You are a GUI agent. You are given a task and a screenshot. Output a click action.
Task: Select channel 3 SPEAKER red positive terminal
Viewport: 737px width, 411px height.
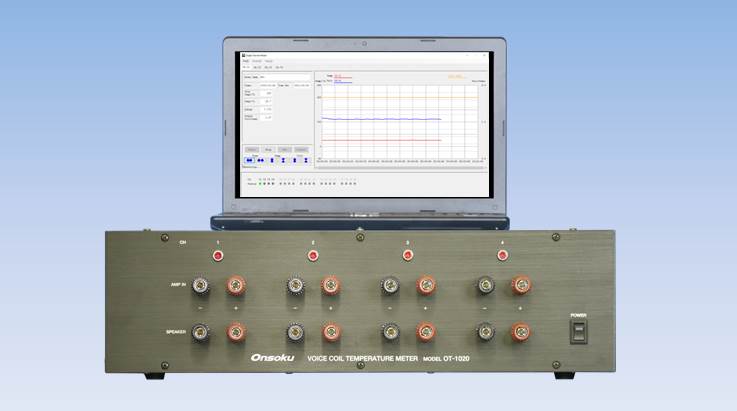pyautogui.click(x=426, y=332)
